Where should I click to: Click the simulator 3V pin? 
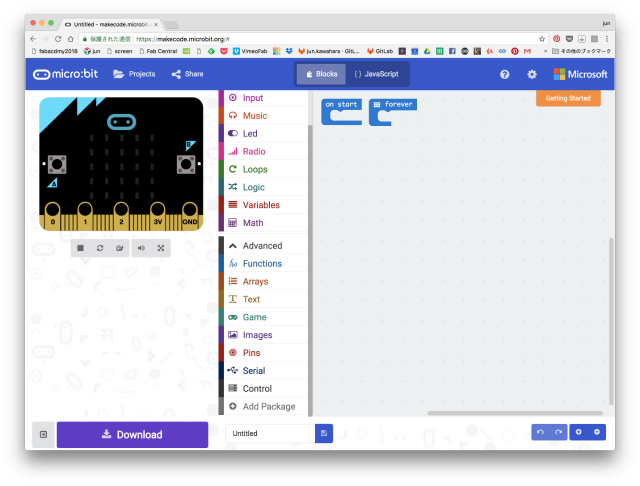point(158,215)
